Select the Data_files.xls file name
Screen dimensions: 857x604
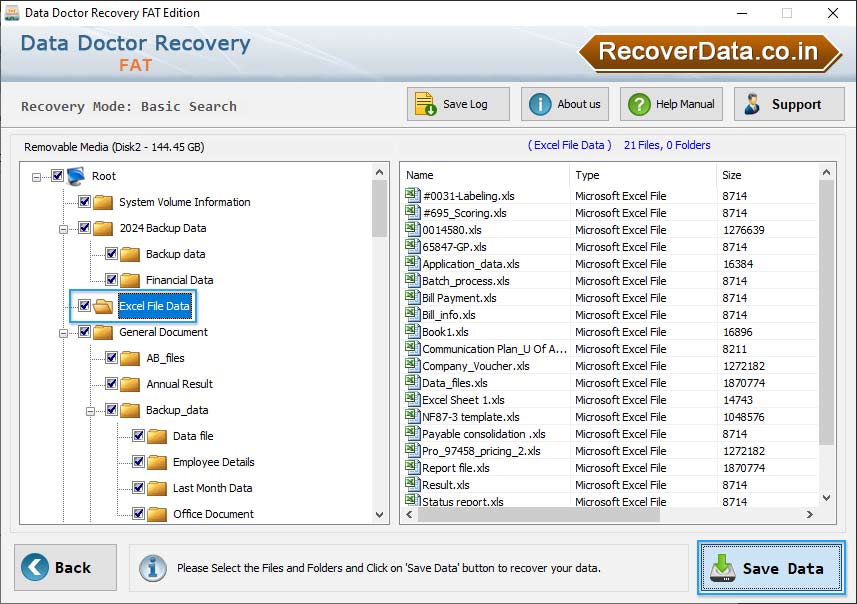(455, 383)
